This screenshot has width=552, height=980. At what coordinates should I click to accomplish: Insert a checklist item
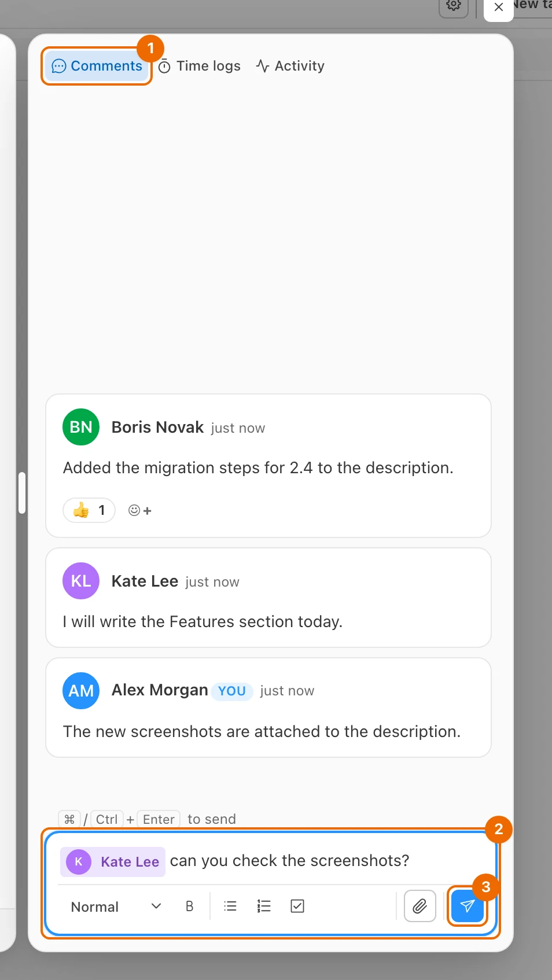point(297,907)
